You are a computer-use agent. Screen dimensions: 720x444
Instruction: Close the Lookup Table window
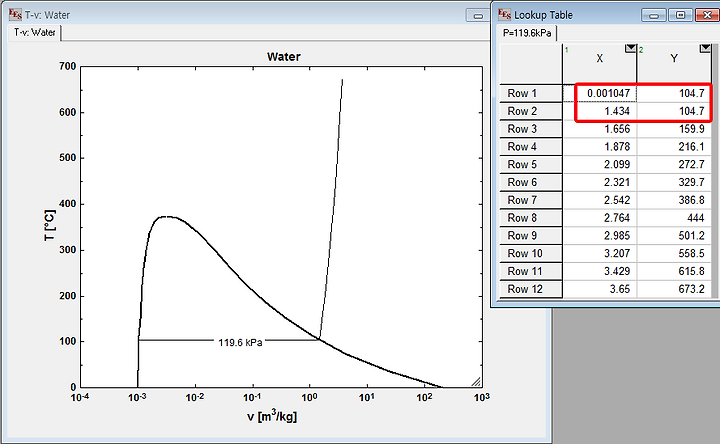coord(707,16)
